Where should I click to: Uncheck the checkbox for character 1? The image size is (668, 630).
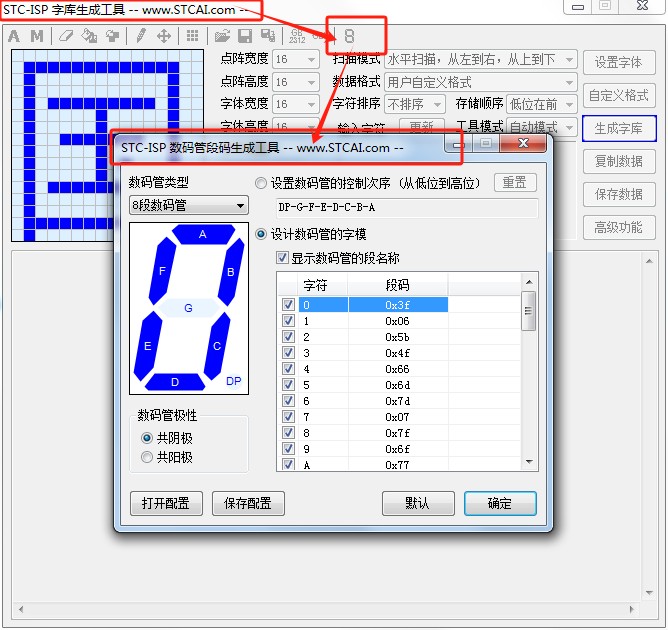[288, 321]
